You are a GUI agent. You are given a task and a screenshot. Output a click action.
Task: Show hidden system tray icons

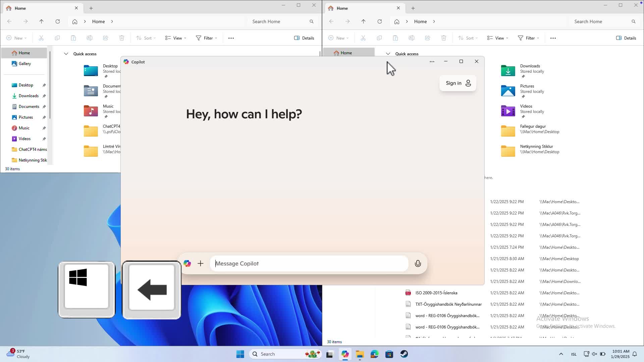[561, 354]
